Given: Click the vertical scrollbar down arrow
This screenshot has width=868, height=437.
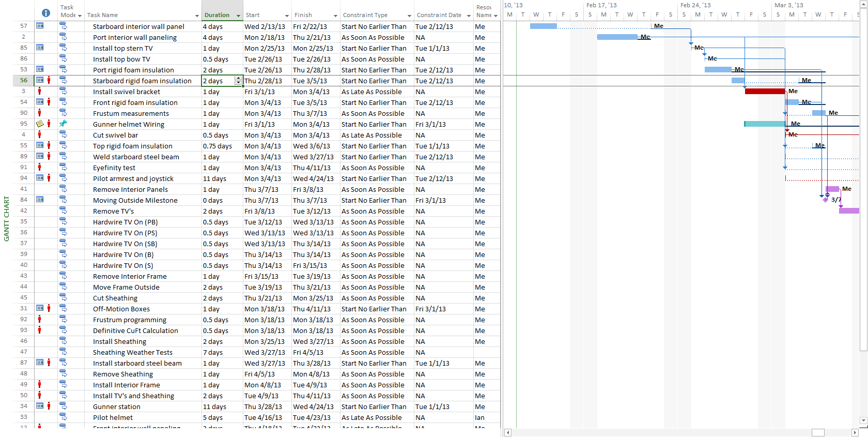Looking at the screenshot, I should point(863,420).
